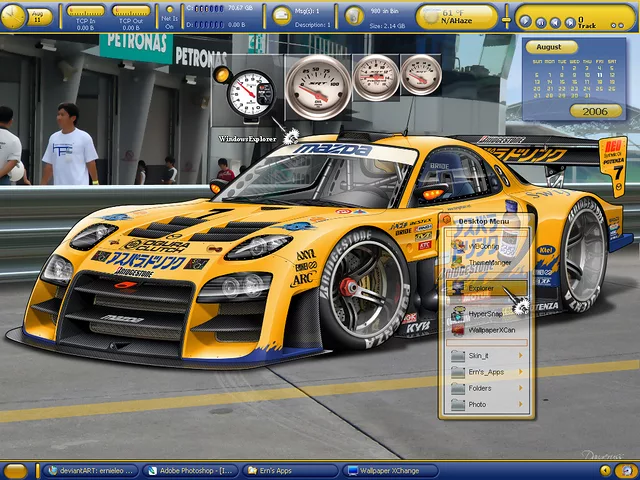Activate the Wallpaper XChange taskbar window
640x480 pixels.
(x=390, y=470)
